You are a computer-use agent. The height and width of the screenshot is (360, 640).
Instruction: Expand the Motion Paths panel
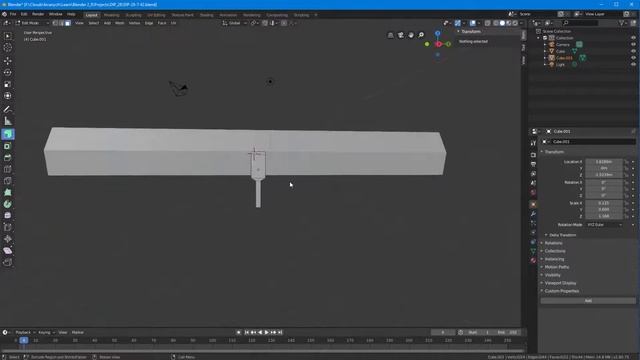pyautogui.click(x=557, y=267)
